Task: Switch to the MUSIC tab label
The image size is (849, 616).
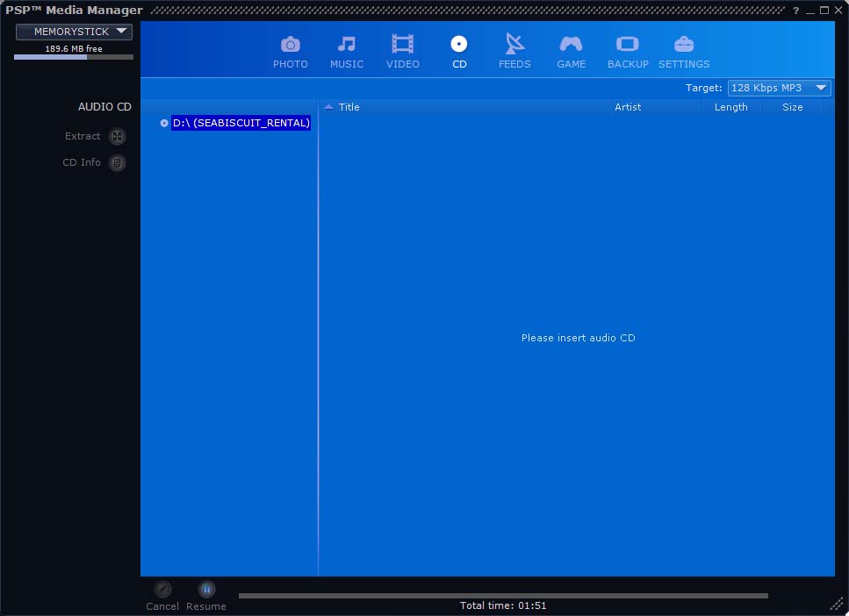Action: (347, 64)
